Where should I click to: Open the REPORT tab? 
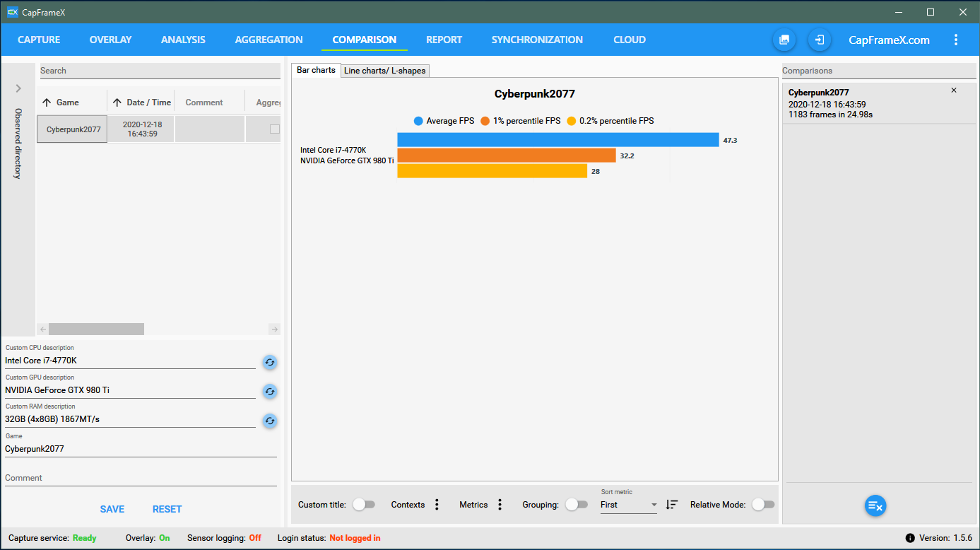coord(444,40)
